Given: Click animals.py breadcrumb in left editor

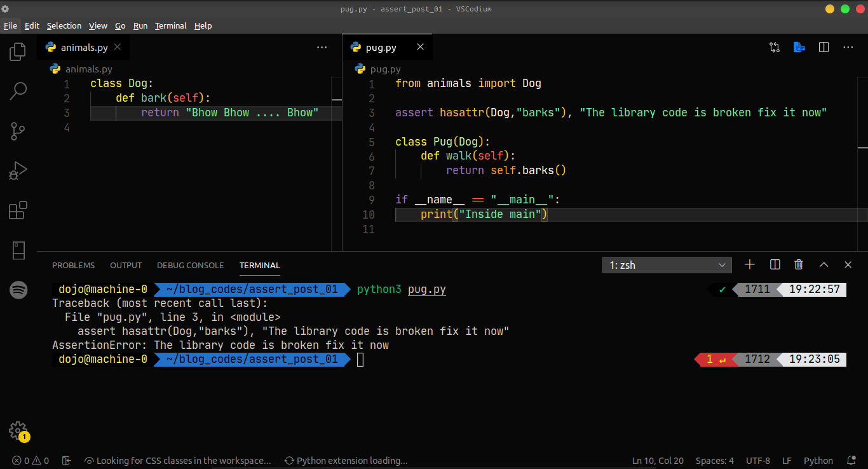Looking at the screenshot, I should tap(88, 69).
